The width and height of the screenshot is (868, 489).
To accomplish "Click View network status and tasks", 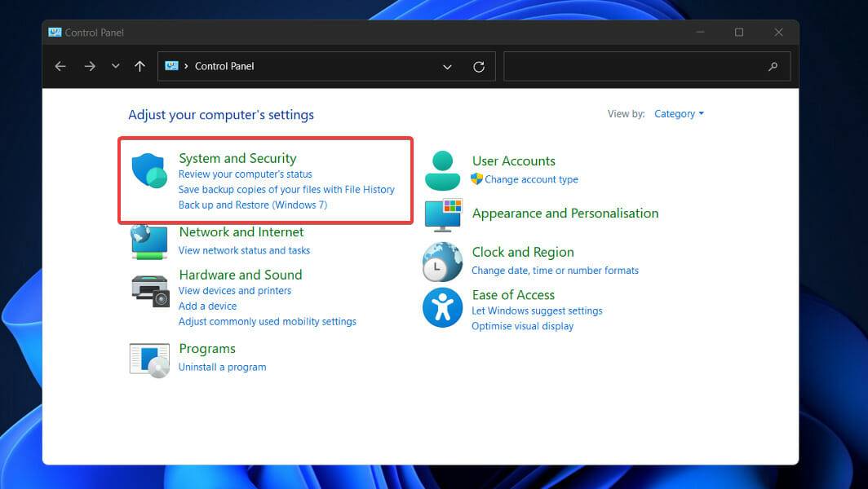I will (x=244, y=250).
